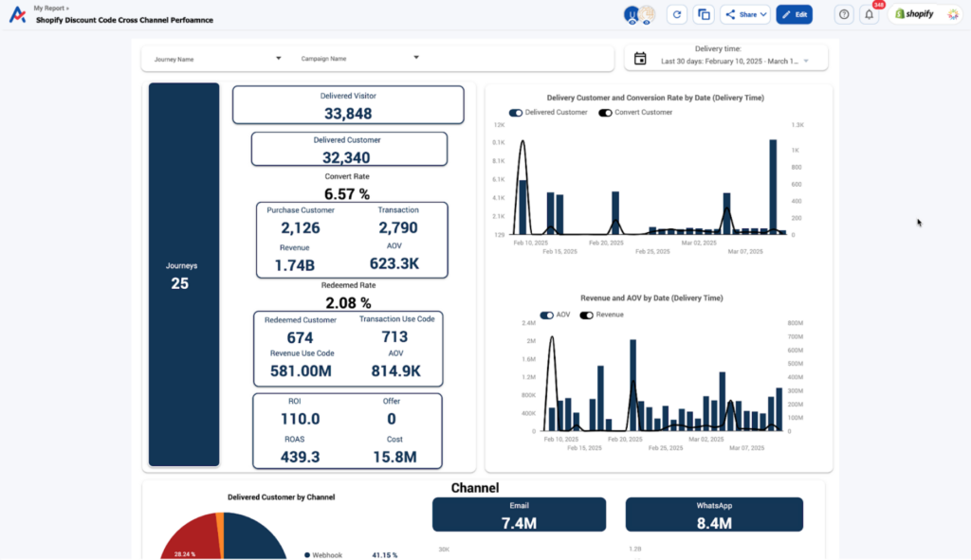
Task: Expand the Delivery time date range dropdown
Action: click(806, 62)
